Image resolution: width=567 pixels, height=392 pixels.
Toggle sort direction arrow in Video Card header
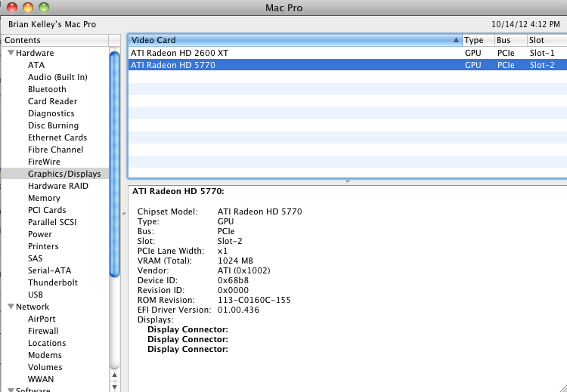[457, 40]
